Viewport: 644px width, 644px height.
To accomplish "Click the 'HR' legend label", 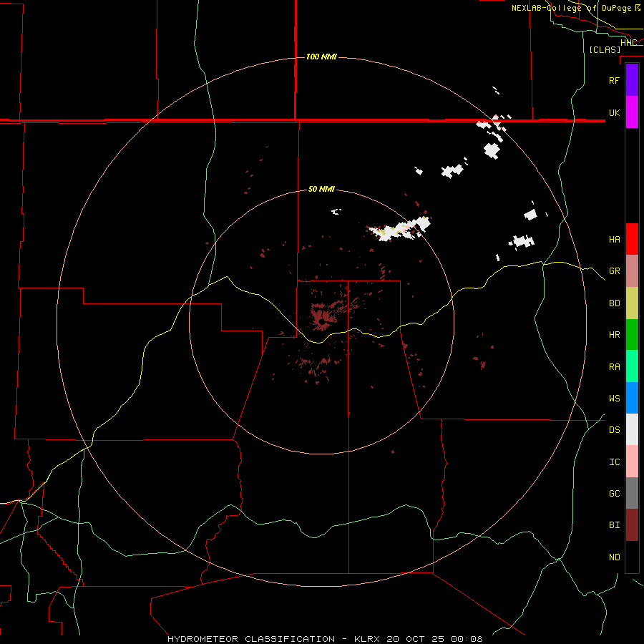I will tap(614, 335).
